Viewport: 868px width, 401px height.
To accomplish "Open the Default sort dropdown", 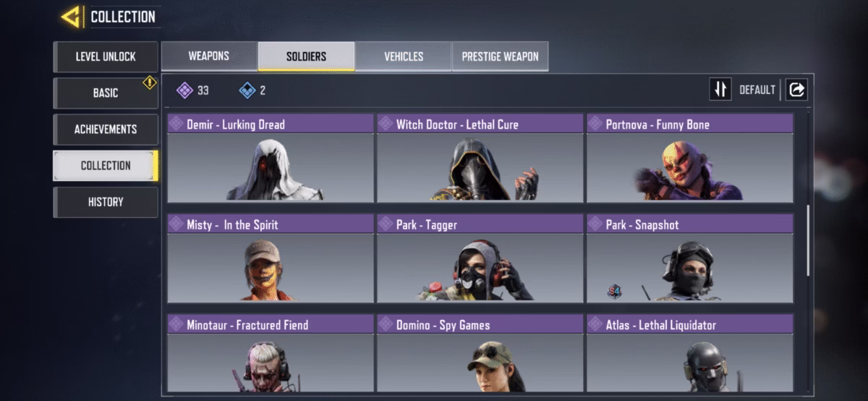I will 757,90.
